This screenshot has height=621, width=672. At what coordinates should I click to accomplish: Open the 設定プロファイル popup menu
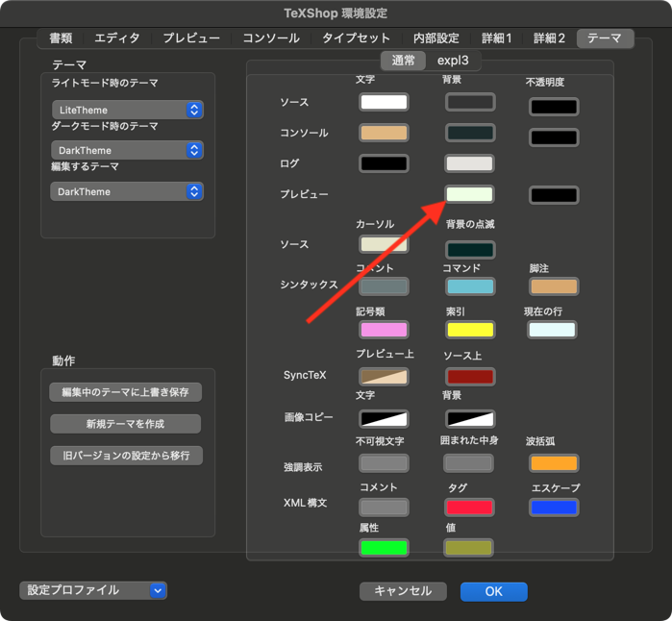point(93,590)
